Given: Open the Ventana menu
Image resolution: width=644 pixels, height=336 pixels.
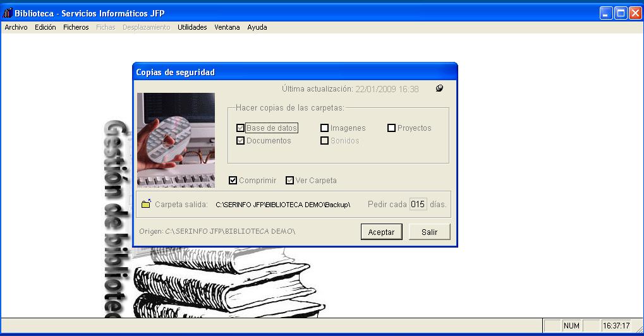Looking at the screenshot, I should pyautogui.click(x=227, y=27).
